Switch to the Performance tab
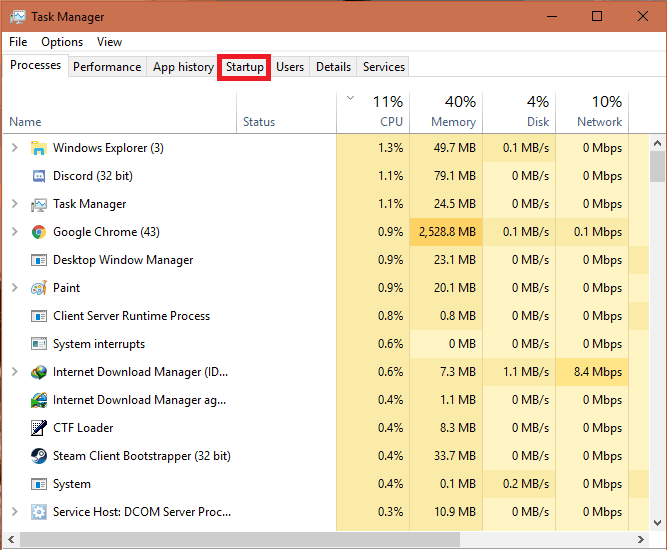This screenshot has width=667, height=550. click(x=107, y=67)
